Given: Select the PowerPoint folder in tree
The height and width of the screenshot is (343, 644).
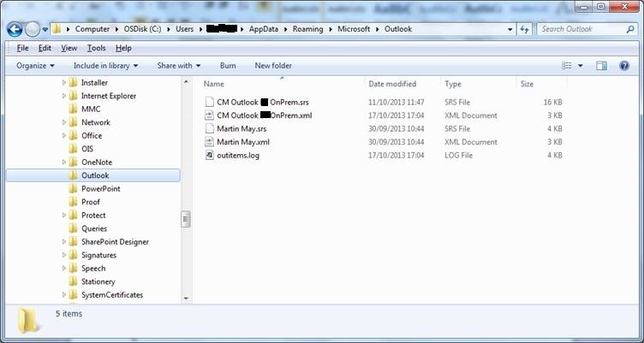Looking at the screenshot, I should pyautogui.click(x=101, y=189).
